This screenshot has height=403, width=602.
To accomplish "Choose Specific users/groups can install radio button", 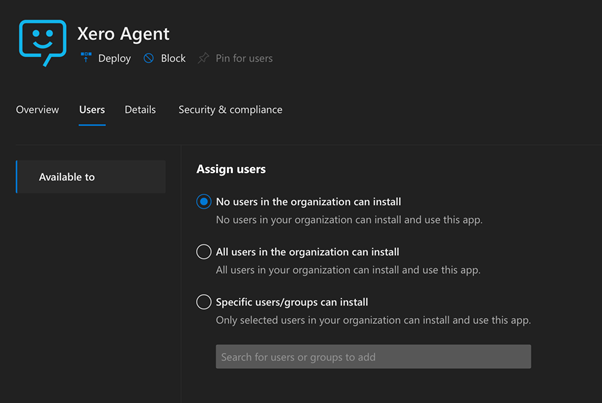I will tap(204, 302).
